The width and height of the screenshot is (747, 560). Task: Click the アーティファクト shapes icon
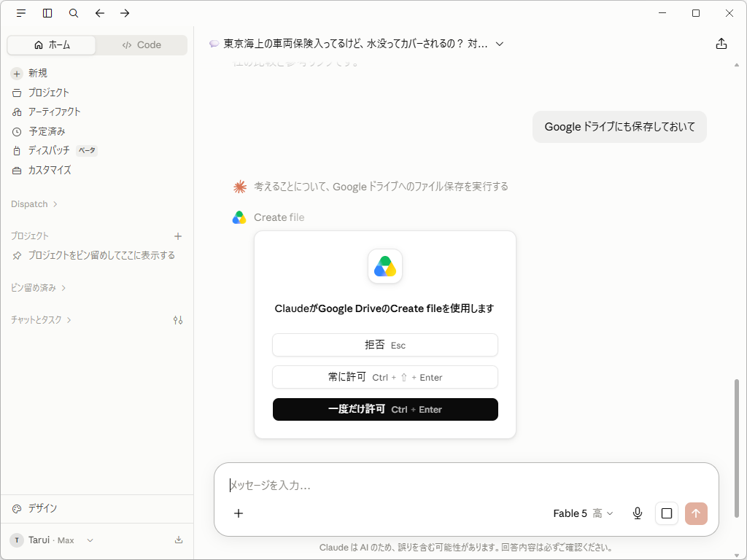[x=17, y=112]
